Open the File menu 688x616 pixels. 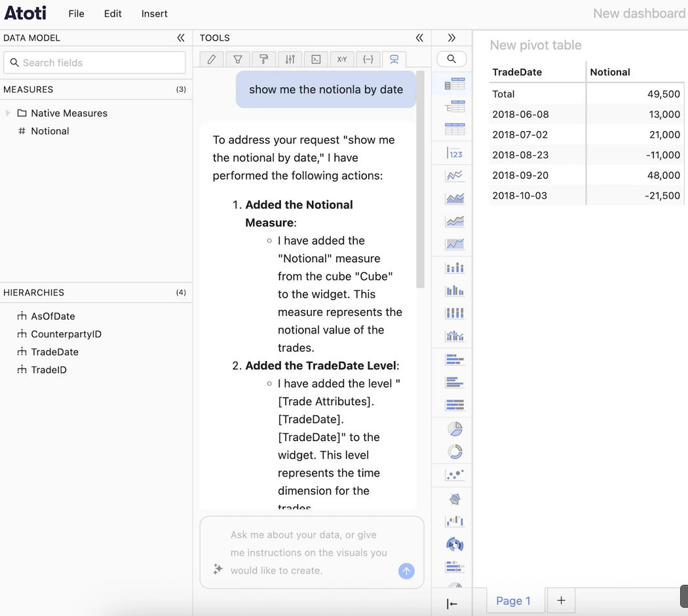(77, 14)
